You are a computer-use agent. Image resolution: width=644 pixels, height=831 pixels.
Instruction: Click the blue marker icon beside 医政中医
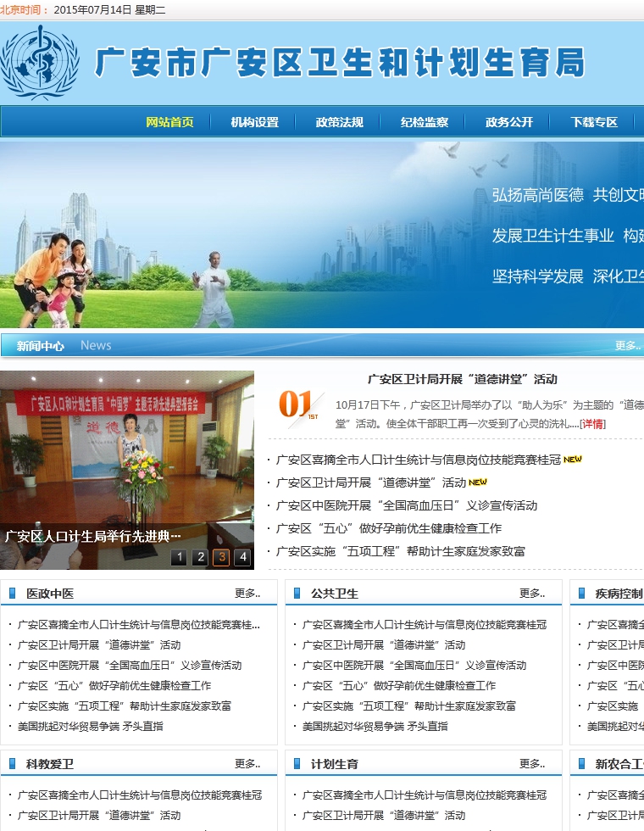13,593
